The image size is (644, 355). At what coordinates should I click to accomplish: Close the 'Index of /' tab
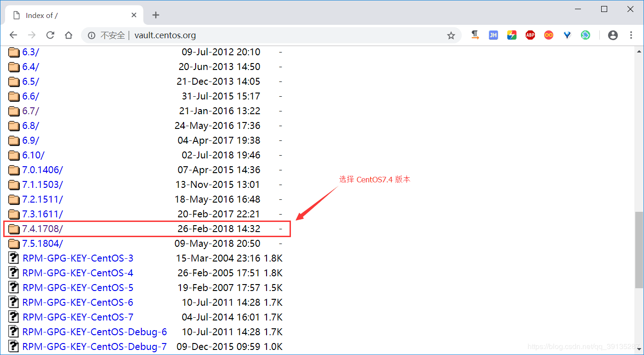point(134,15)
